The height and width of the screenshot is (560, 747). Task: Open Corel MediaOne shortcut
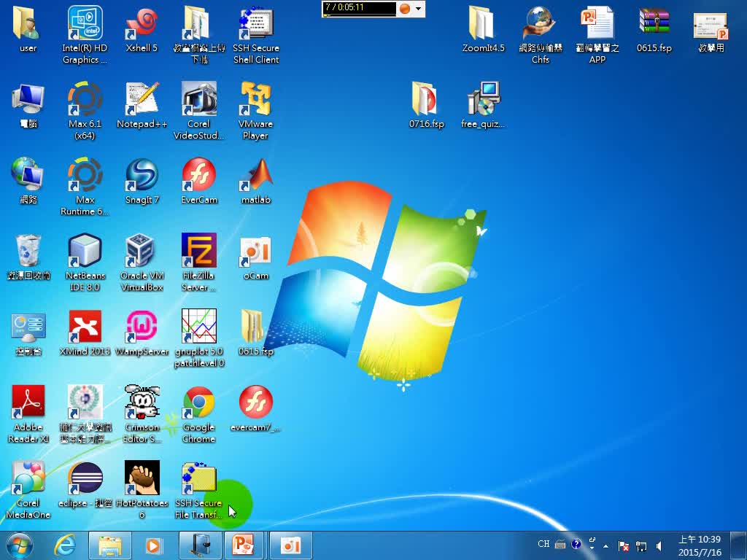pyautogui.click(x=28, y=489)
